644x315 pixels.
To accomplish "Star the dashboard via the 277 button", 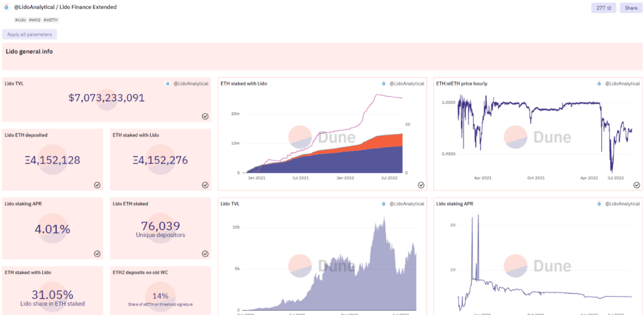I will [x=603, y=8].
